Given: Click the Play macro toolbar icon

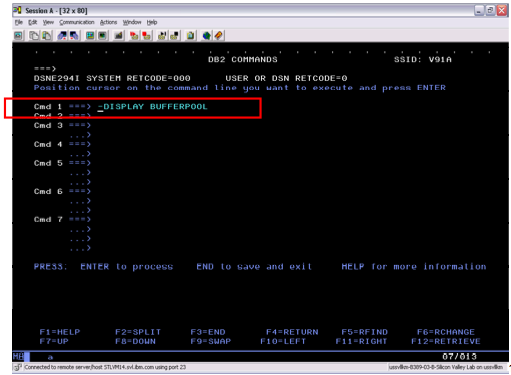Looking at the screenshot, I should [x=162, y=35].
